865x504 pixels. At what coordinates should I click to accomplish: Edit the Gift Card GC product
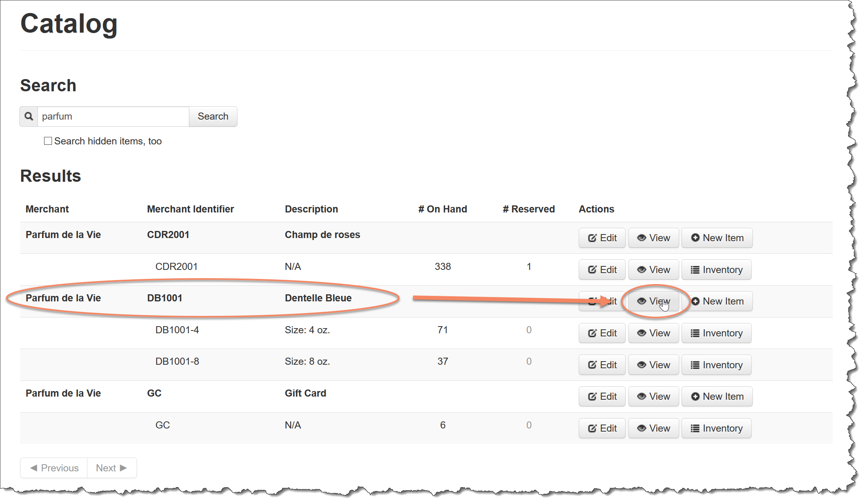[x=602, y=397]
